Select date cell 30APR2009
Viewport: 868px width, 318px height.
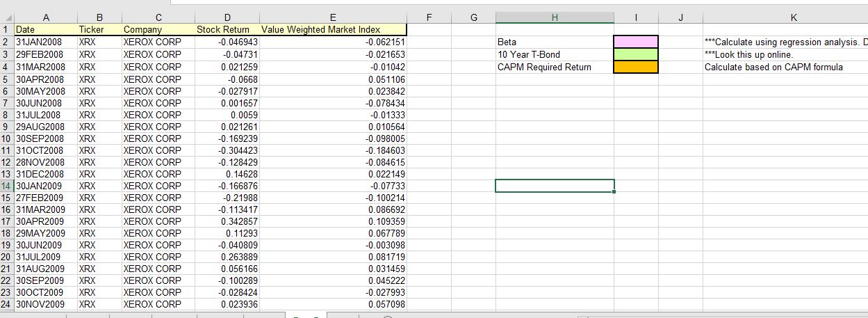(45, 221)
